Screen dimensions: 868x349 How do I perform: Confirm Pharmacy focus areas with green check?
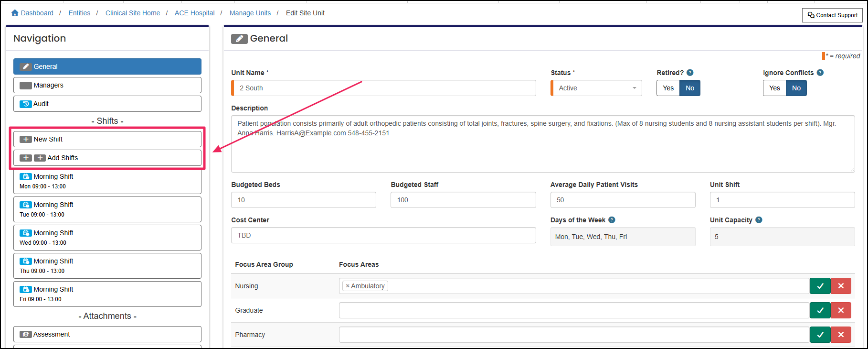(x=820, y=335)
